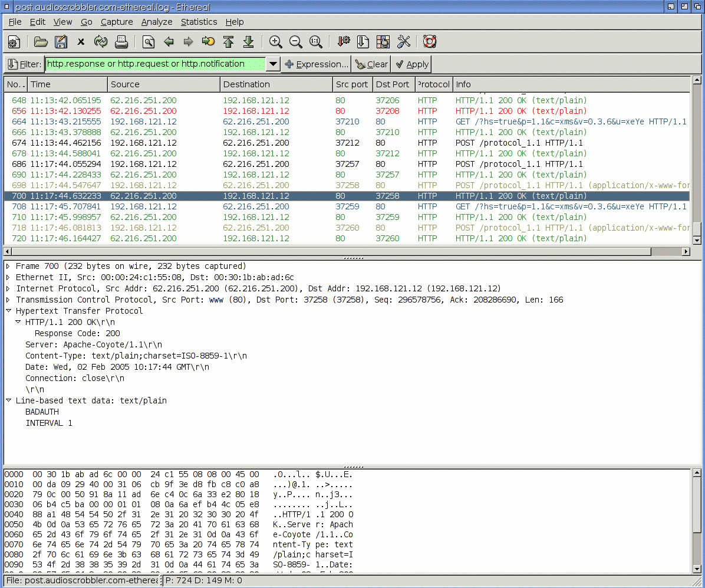Open the Help menu
705x588 pixels.
(x=234, y=22)
